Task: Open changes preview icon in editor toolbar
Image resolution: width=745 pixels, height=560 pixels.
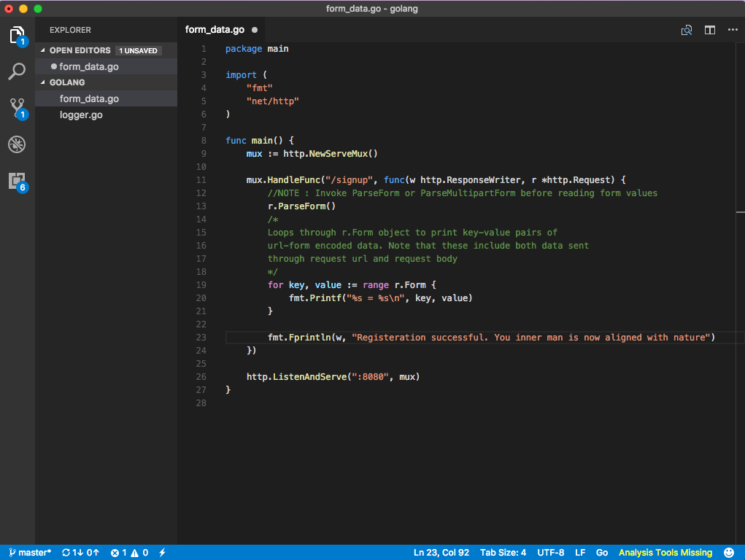Action: pos(686,30)
